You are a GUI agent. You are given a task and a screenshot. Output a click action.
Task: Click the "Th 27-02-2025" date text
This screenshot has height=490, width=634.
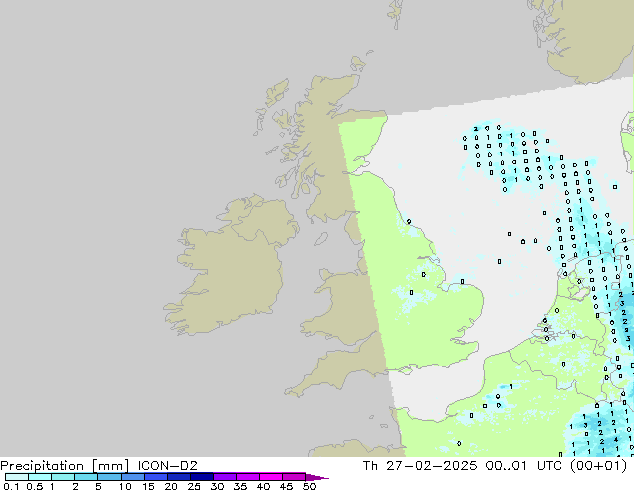420,466
